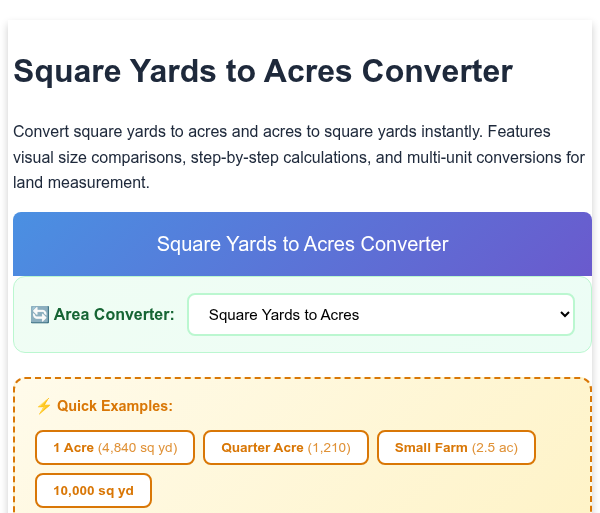Select the 1 Acre quick example
Image resolution: width=600 pixels, height=513 pixels.
click(115, 448)
